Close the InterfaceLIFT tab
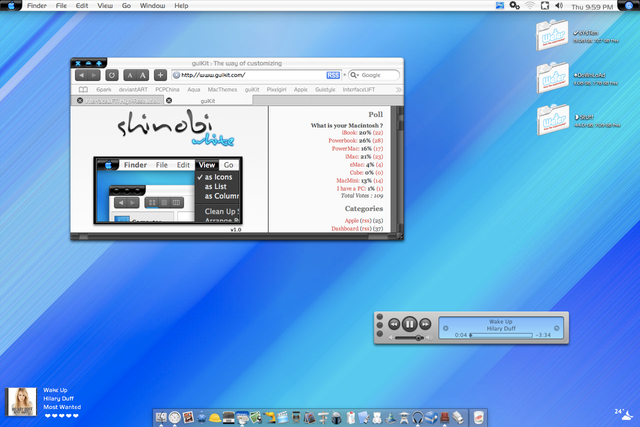Viewport: 640px width, 427px height. pyautogui.click(x=80, y=100)
